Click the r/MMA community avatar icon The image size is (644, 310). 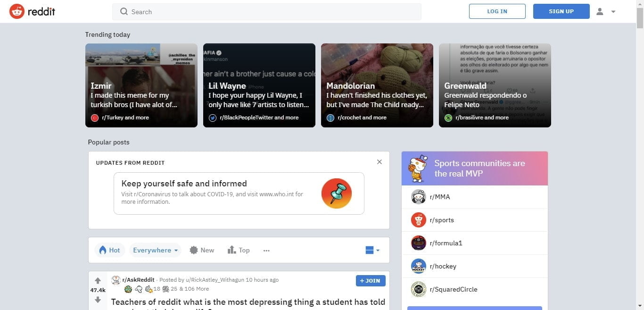point(418,197)
